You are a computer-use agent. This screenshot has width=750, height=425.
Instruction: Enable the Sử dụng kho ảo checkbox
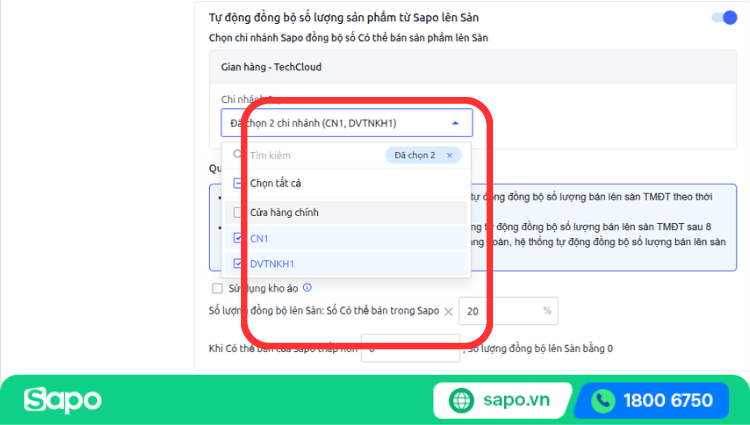point(217,288)
